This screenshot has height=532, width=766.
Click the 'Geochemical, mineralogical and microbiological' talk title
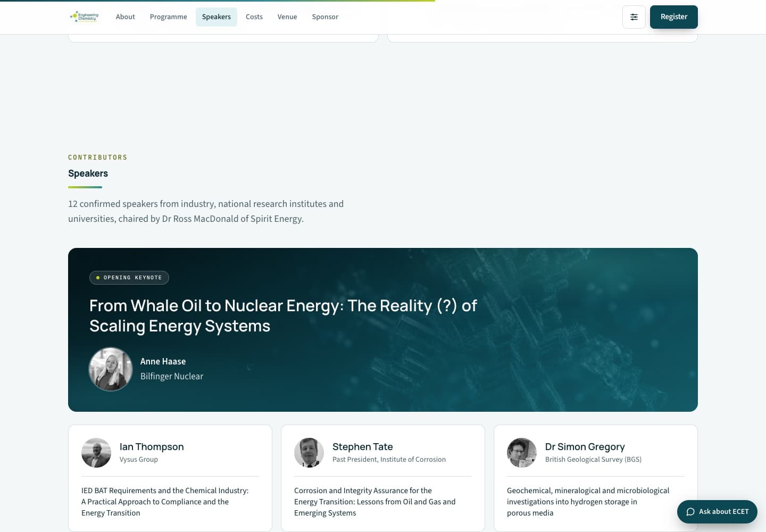pyautogui.click(x=588, y=502)
